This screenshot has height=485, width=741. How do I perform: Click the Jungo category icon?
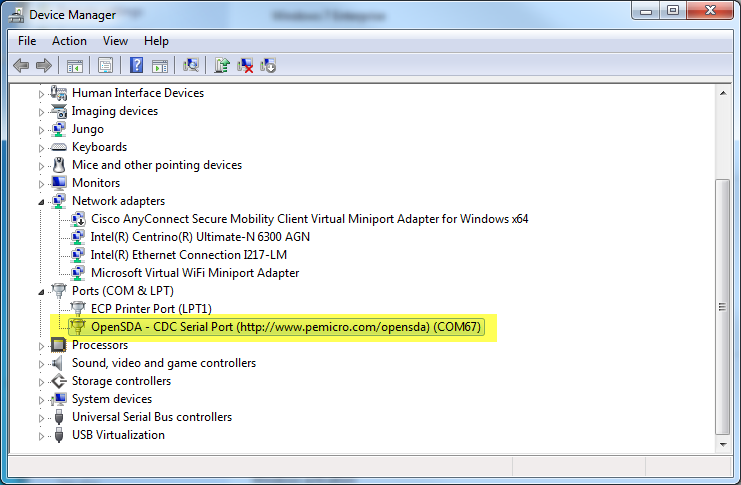(59, 129)
